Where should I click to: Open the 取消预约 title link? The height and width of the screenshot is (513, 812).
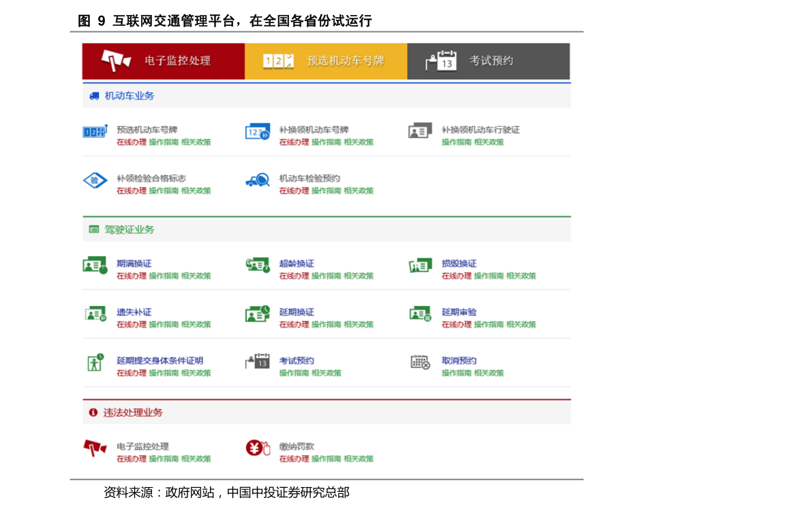coord(459,361)
